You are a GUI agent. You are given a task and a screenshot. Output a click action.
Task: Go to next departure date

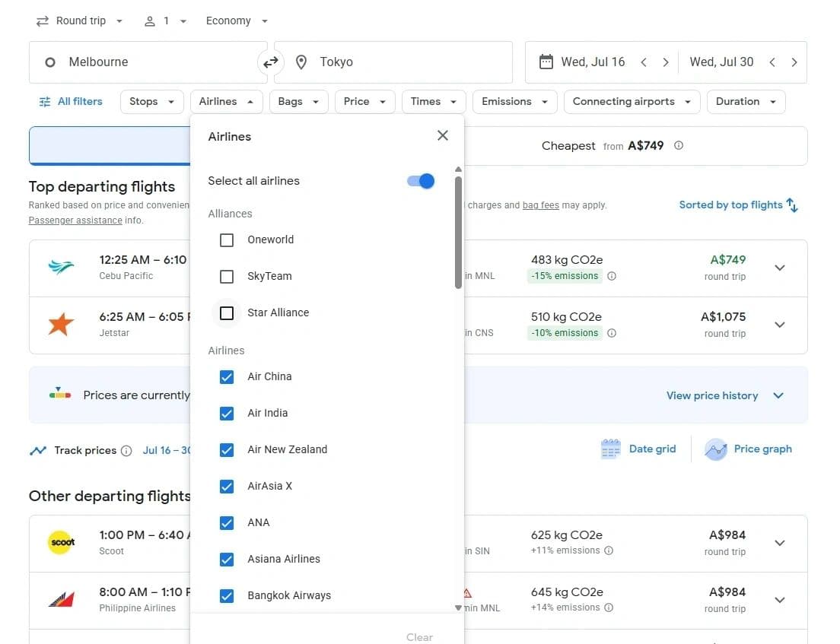[x=665, y=62]
